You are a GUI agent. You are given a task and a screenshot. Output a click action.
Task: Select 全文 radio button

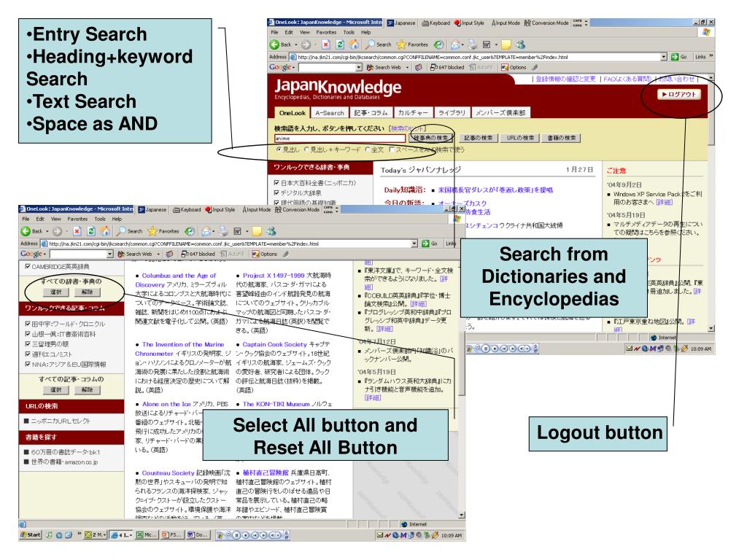coord(368,149)
